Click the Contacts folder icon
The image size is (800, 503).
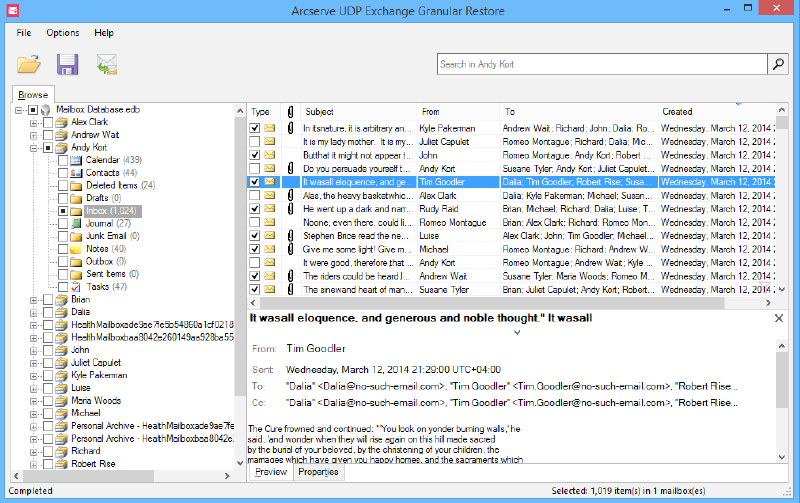point(76,173)
